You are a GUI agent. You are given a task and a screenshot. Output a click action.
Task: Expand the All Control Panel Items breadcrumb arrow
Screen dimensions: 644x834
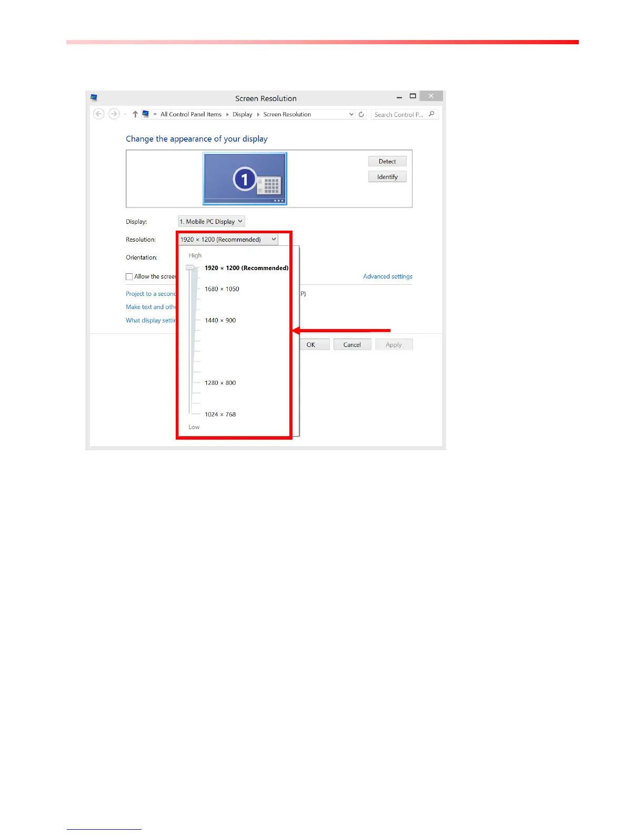[x=227, y=114]
